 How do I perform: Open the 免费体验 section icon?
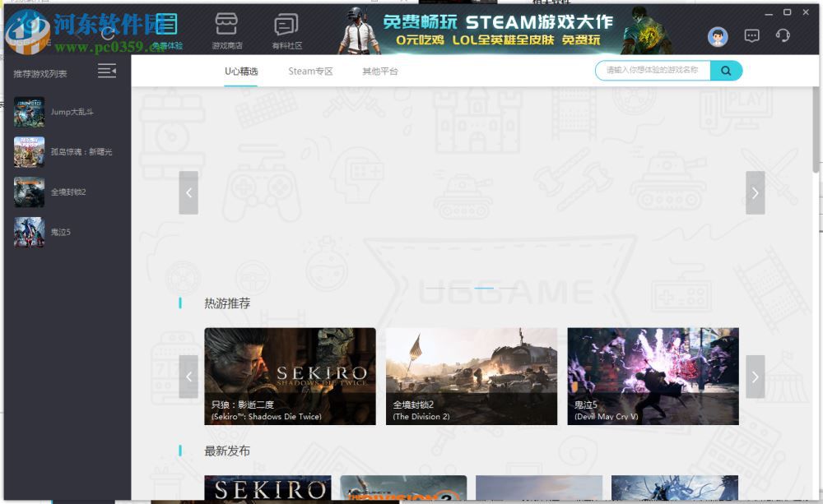point(166,25)
